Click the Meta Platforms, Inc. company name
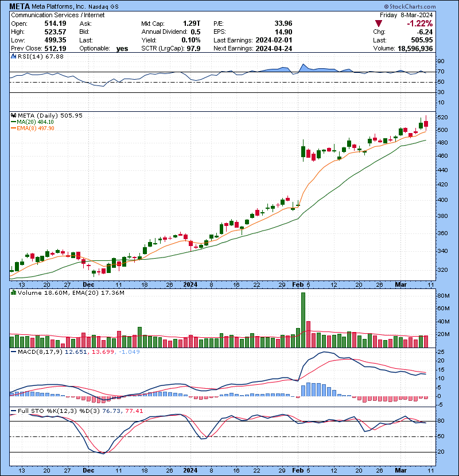Viewport: 459px width, 476px height. point(59,6)
